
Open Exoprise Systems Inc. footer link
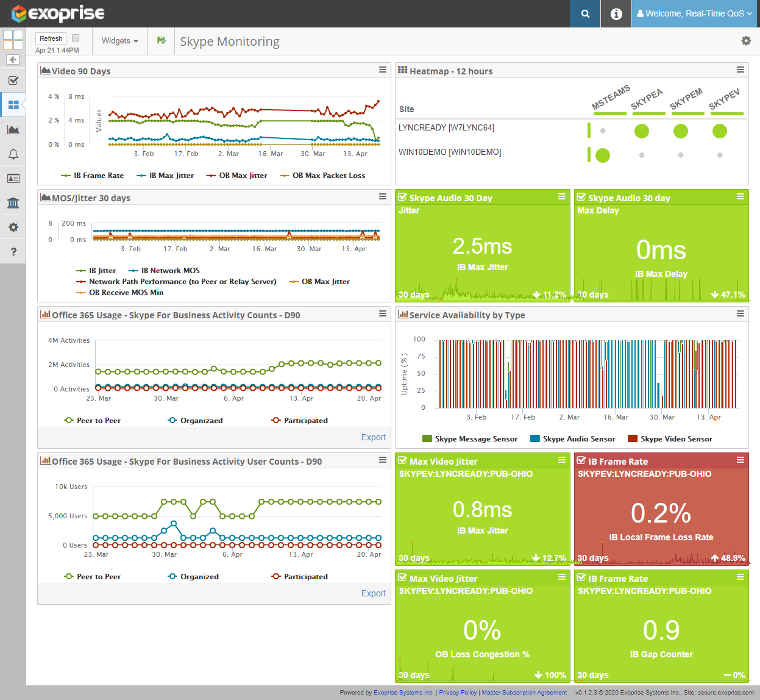[403, 693]
